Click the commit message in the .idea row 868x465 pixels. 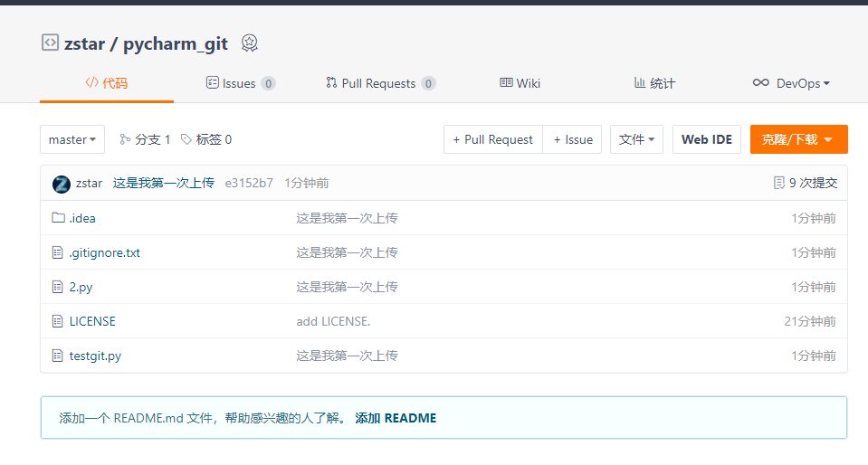click(x=347, y=218)
